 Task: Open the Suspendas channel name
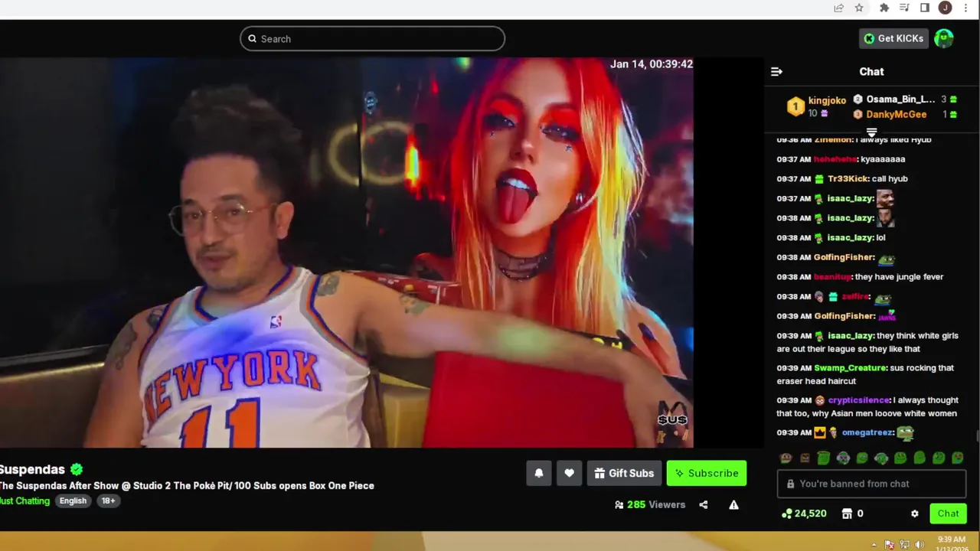tap(32, 469)
